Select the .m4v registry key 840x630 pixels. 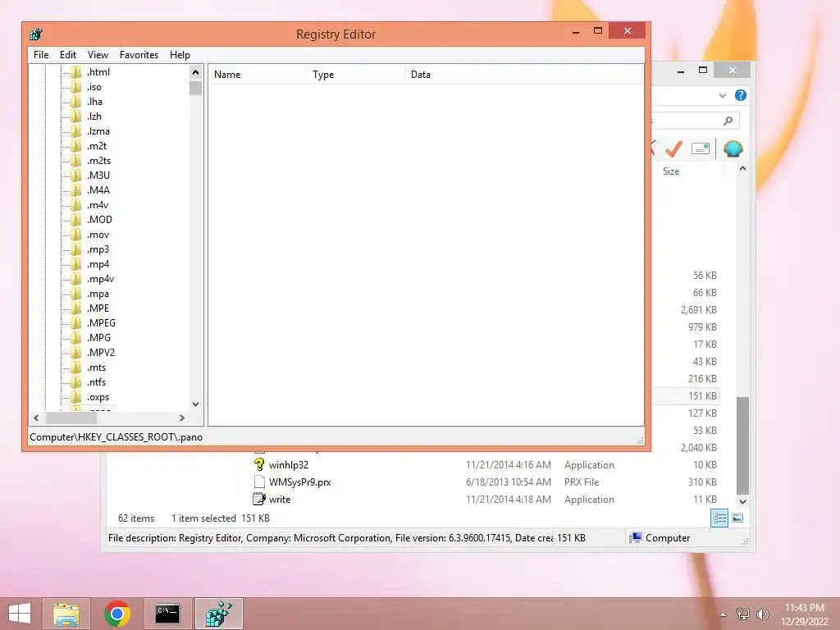click(x=98, y=204)
